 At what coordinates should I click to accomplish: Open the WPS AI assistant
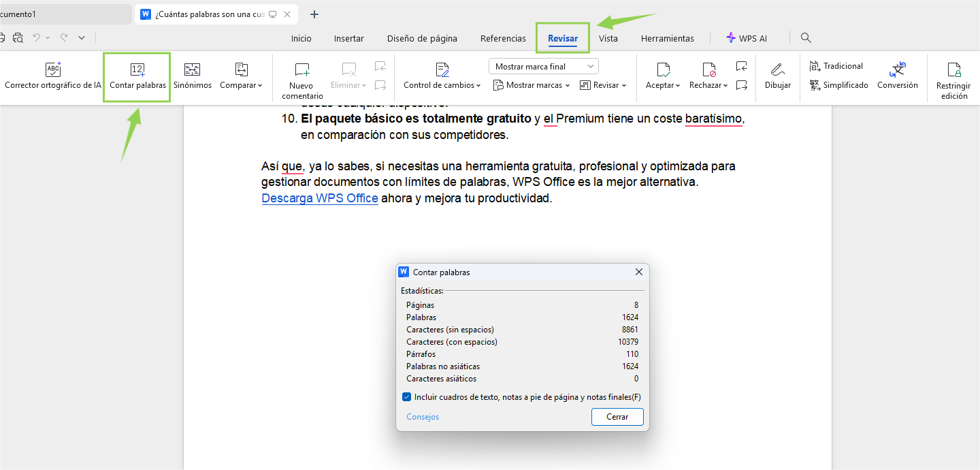click(747, 38)
